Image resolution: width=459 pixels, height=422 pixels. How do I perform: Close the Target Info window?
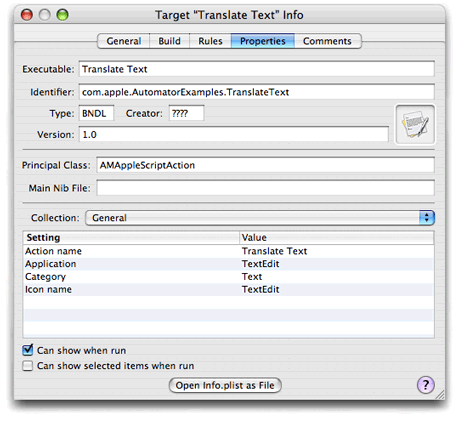coord(27,15)
